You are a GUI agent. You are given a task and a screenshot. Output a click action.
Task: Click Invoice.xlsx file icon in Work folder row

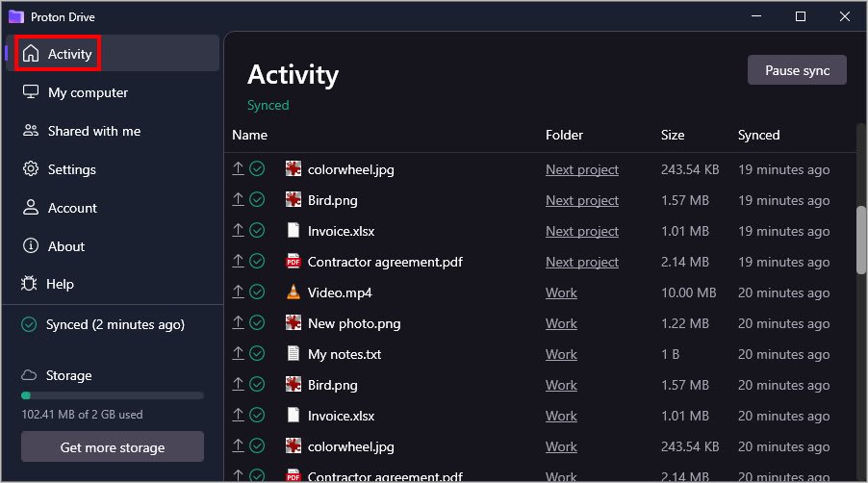pos(293,415)
